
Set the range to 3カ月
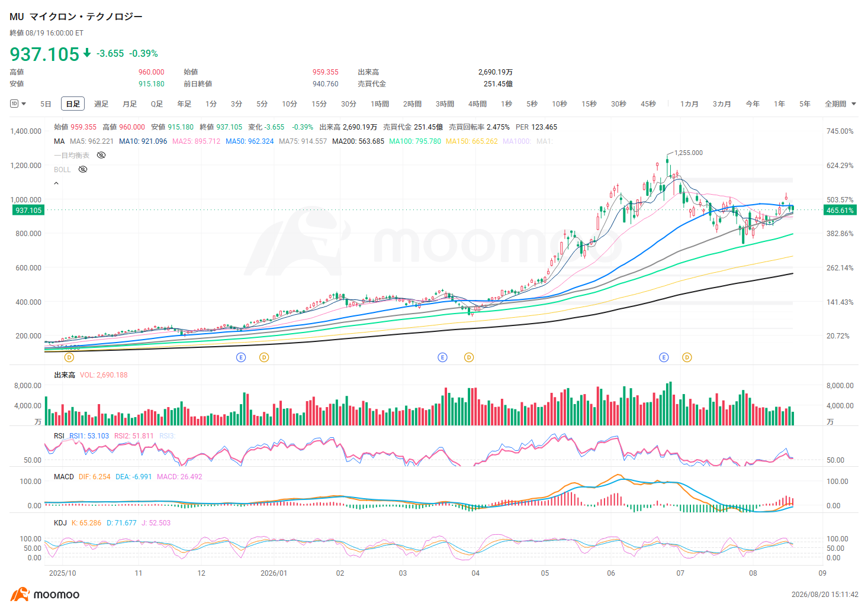click(x=722, y=104)
